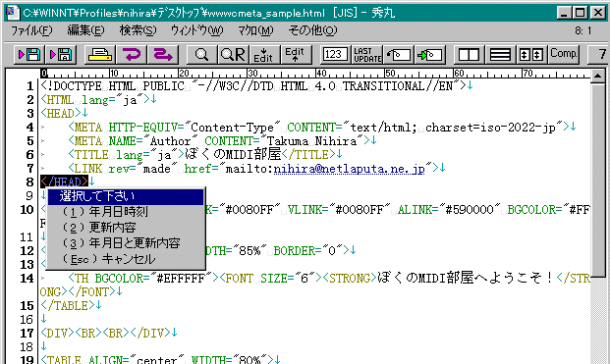This screenshot has width=610, height=364.
Task: Click the "#EFFFFF" BGCOLOR value on line 14
Action: click(x=182, y=278)
